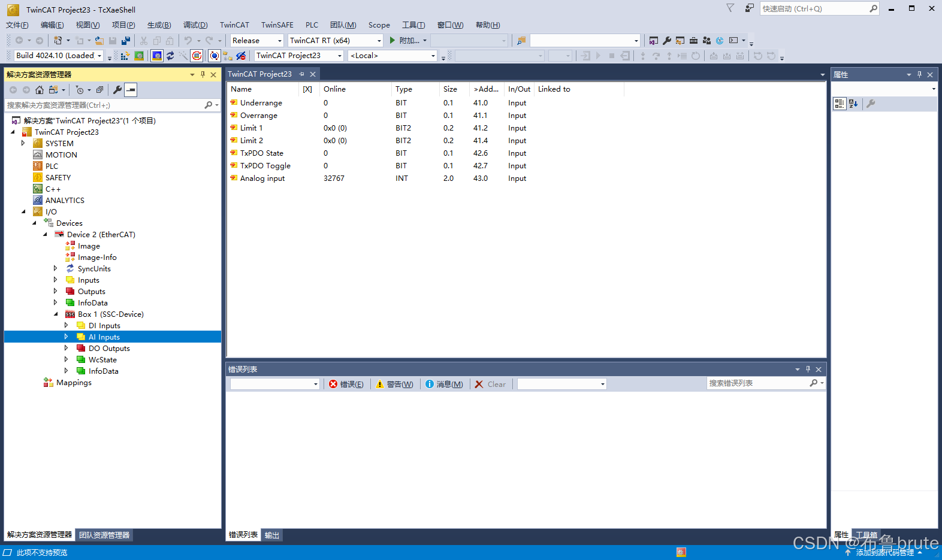
Task: Expand the SyncUnits tree node
Action: (x=56, y=268)
